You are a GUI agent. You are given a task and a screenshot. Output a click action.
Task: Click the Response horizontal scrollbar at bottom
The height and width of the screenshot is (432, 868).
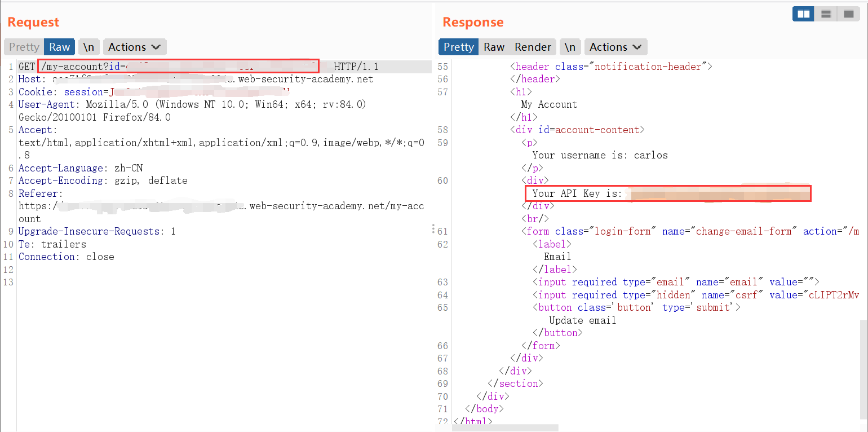pos(505,428)
